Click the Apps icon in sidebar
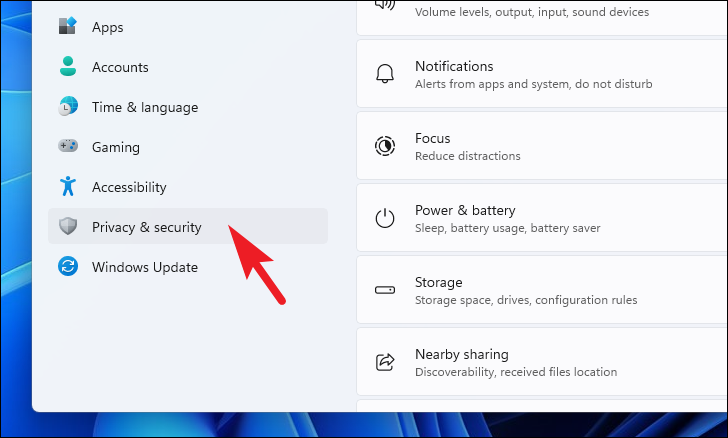 (x=68, y=26)
